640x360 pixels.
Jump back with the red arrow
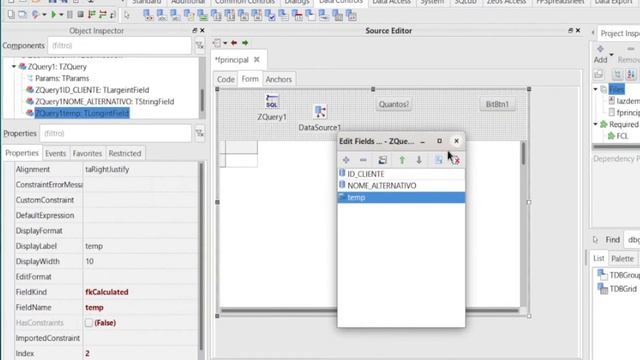click(234, 43)
